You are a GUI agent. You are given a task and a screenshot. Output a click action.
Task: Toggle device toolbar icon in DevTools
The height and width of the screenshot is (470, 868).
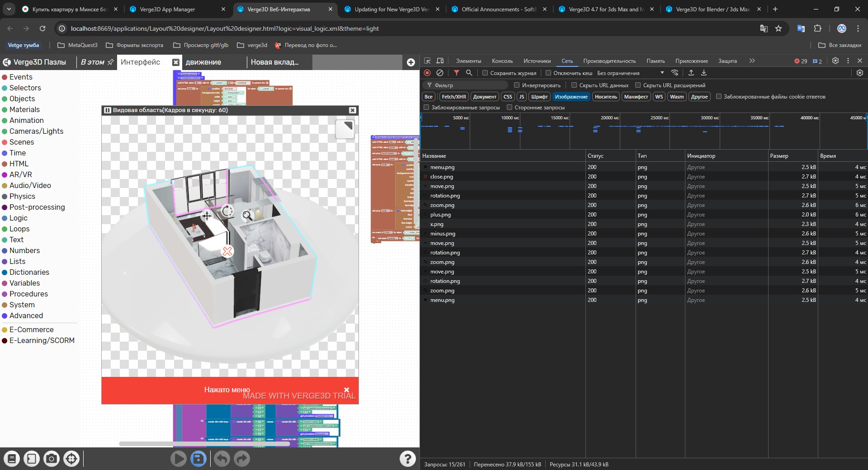440,61
